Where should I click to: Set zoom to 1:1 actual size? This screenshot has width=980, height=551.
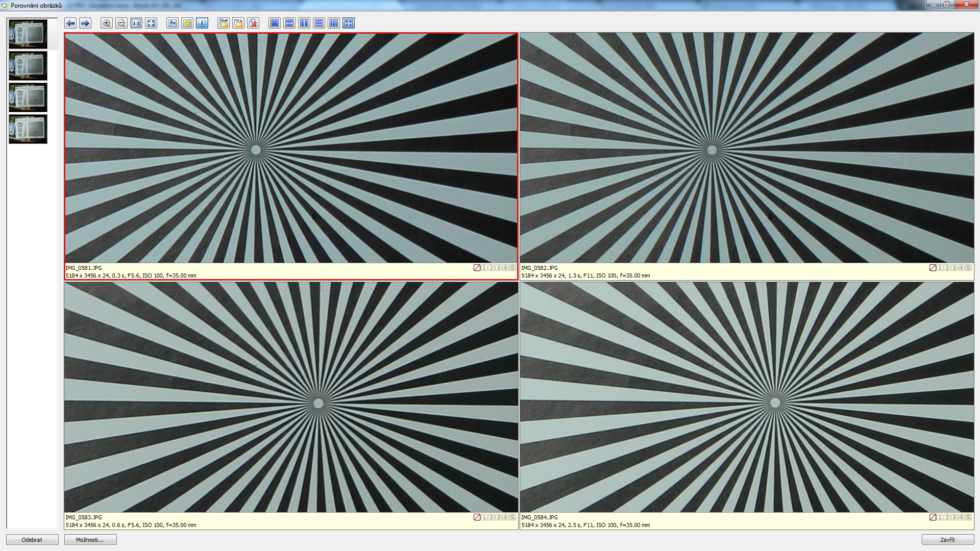pyautogui.click(x=136, y=23)
